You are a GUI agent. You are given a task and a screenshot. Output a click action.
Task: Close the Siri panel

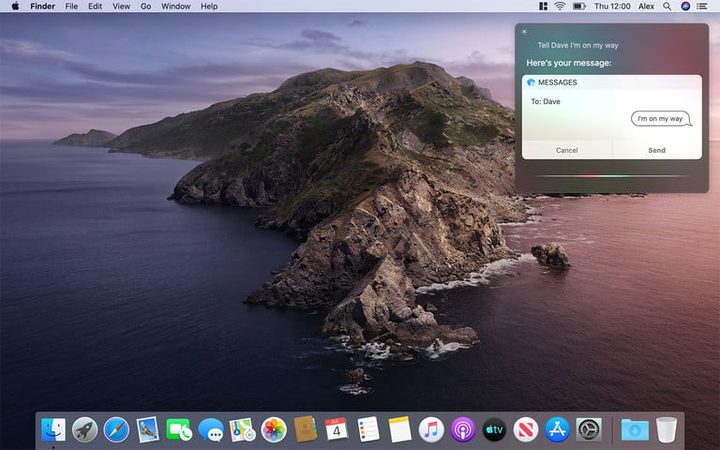pos(524,31)
